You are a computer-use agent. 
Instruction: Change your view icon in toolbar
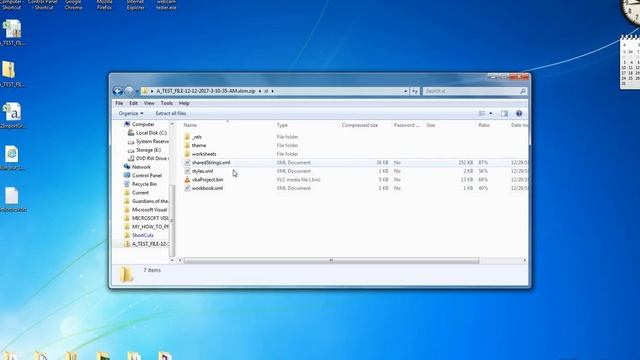click(x=482, y=113)
